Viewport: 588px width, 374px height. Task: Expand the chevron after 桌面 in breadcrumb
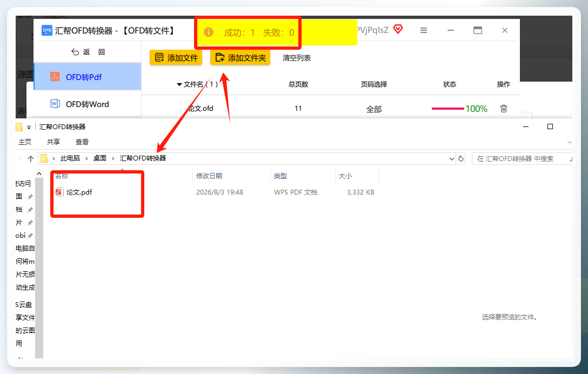coord(113,159)
